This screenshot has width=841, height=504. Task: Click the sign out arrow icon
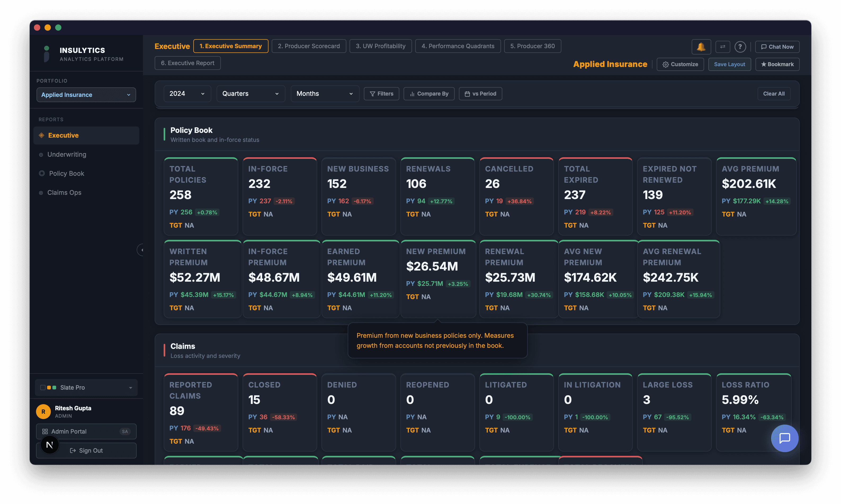pyautogui.click(x=73, y=451)
